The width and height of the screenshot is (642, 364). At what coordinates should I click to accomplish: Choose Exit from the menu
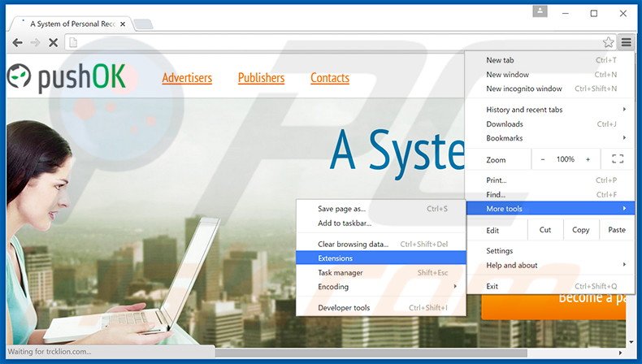click(x=550, y=286)
